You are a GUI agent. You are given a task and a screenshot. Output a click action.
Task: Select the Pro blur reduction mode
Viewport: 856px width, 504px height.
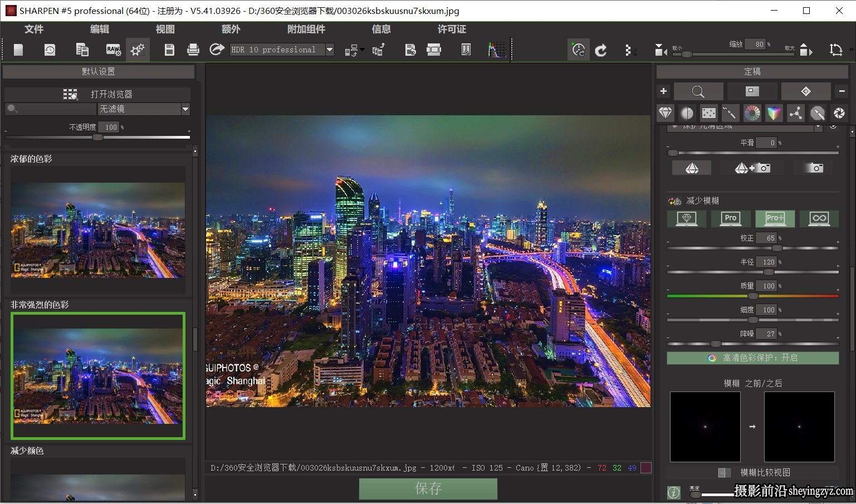tap(731, 218)
